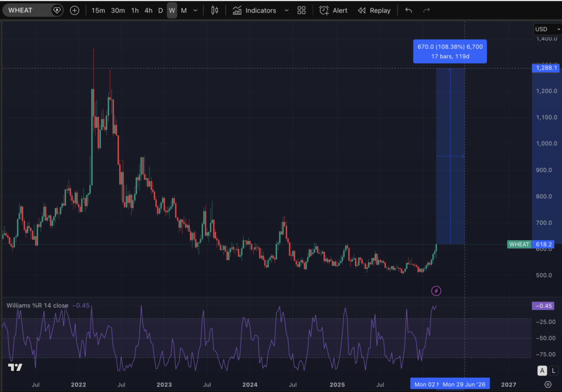Expand the time interval dropdown chevron

point(195,10)
